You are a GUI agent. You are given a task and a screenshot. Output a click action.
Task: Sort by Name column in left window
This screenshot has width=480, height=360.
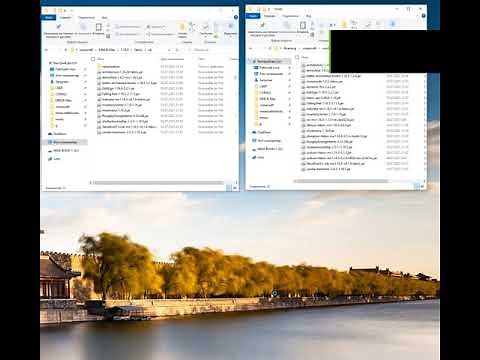[101, 59]
